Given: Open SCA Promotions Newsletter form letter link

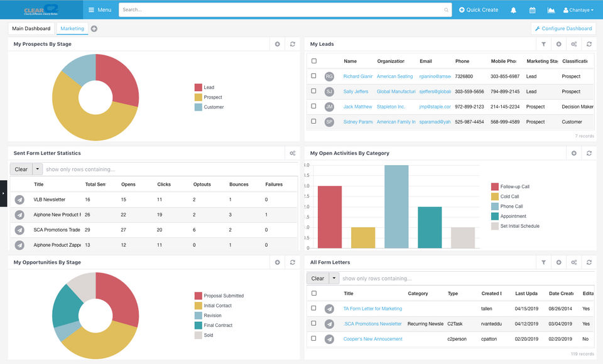Looking at the screenshot, I should [372, 324].
